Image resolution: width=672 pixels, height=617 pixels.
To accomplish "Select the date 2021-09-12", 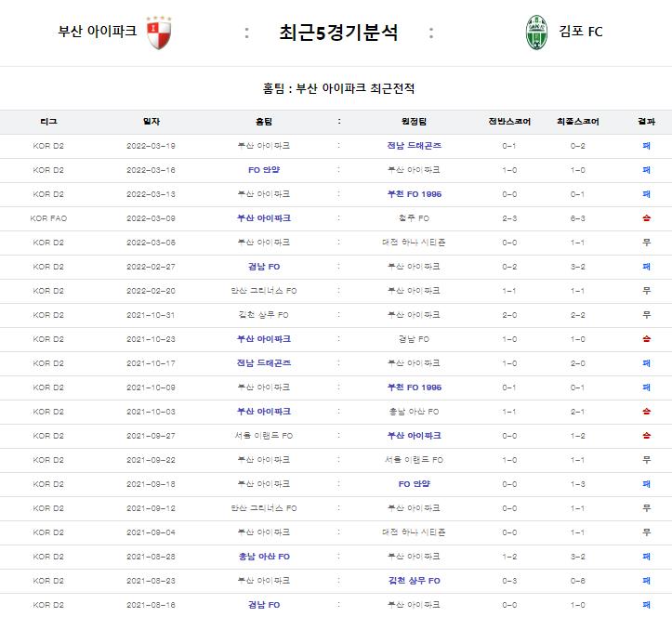I will point(151,508).
